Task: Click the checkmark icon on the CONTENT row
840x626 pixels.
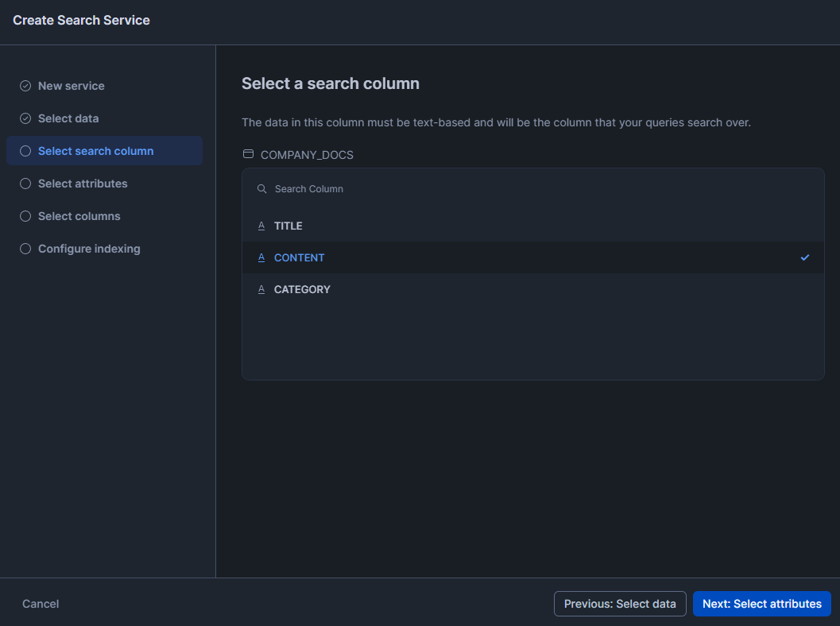Action: coord(805,257)
